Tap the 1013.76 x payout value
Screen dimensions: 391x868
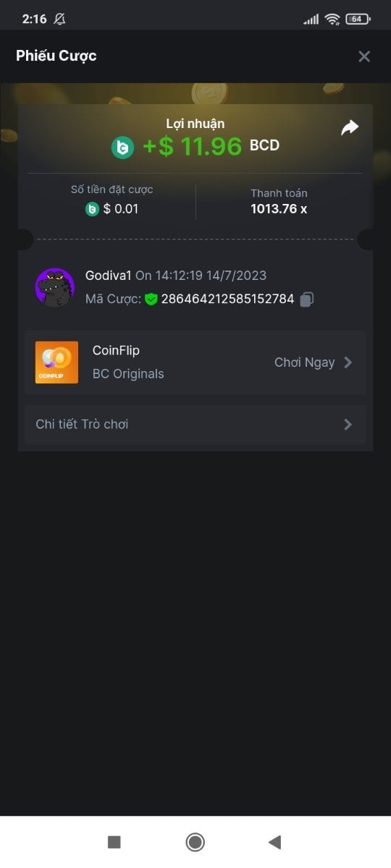[x=279, y=209]
